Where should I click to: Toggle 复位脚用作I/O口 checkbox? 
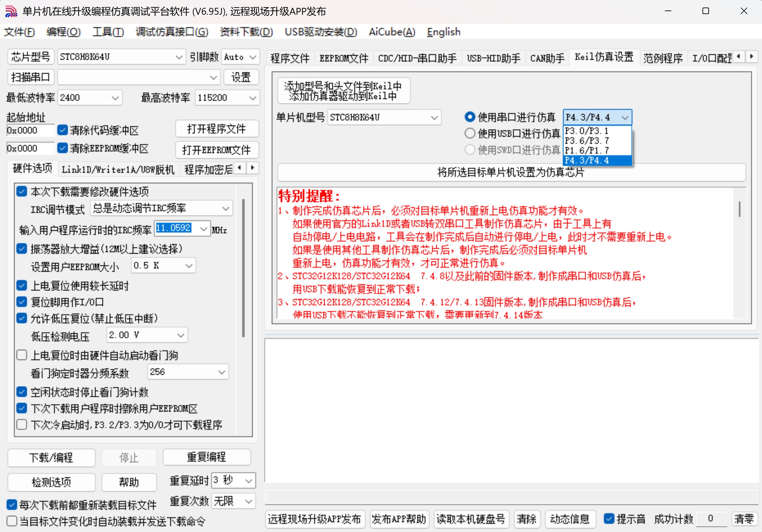tap(22, 302)
